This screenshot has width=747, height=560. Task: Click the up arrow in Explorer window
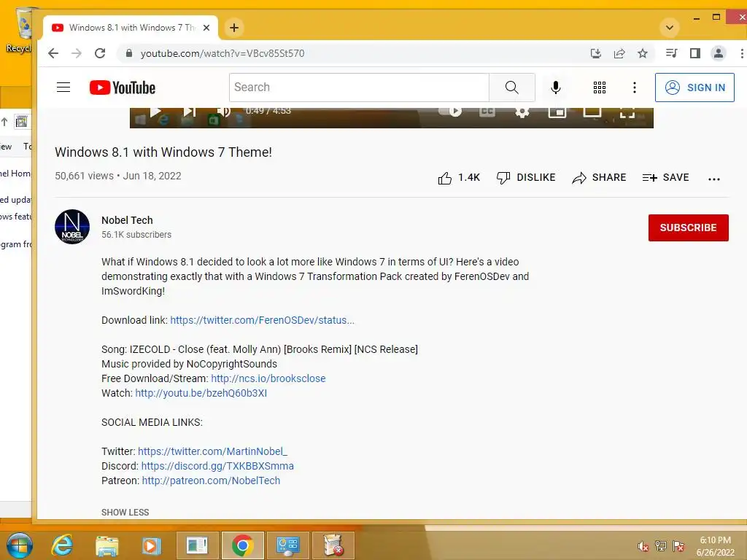point(4,122)
